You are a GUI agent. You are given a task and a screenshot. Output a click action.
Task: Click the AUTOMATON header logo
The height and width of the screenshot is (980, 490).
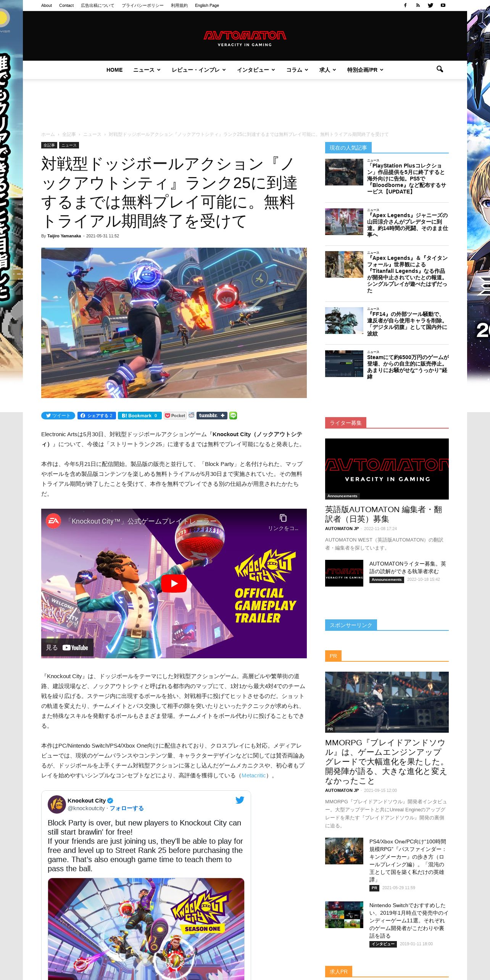click(x=245, y=38)
